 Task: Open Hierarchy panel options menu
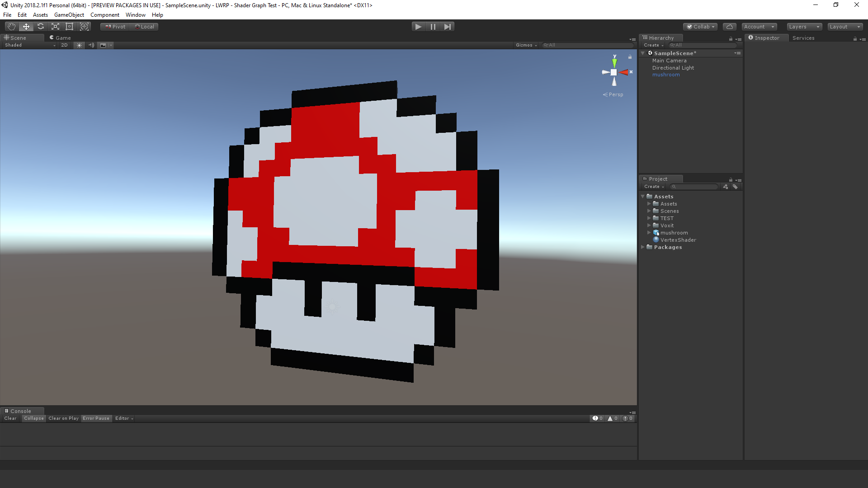(738, 39)
